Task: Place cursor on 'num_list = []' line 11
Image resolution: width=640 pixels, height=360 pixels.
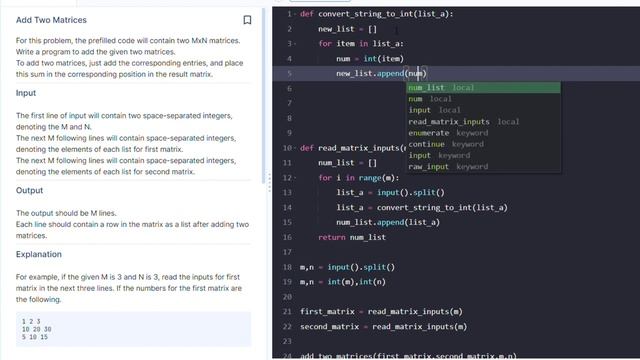Action: point(347,163)
